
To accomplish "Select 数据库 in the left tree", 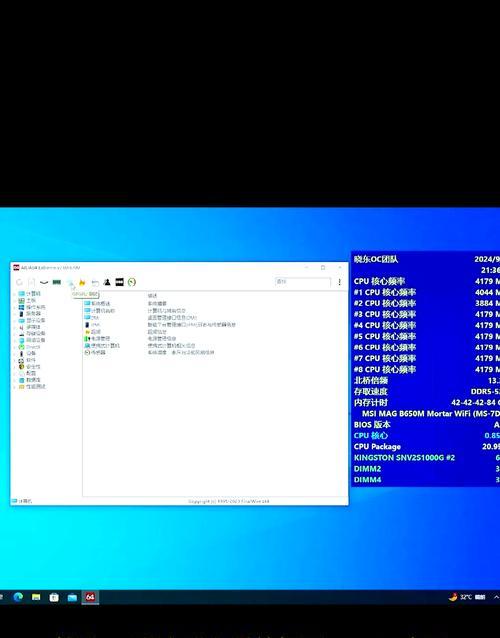I will pos(30,380).
